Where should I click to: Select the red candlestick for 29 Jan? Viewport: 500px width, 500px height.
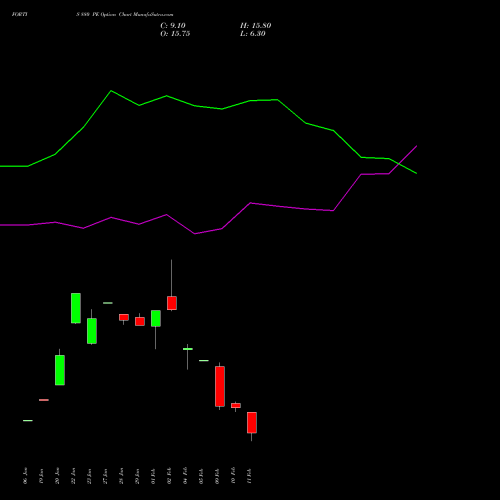point(140,321)
